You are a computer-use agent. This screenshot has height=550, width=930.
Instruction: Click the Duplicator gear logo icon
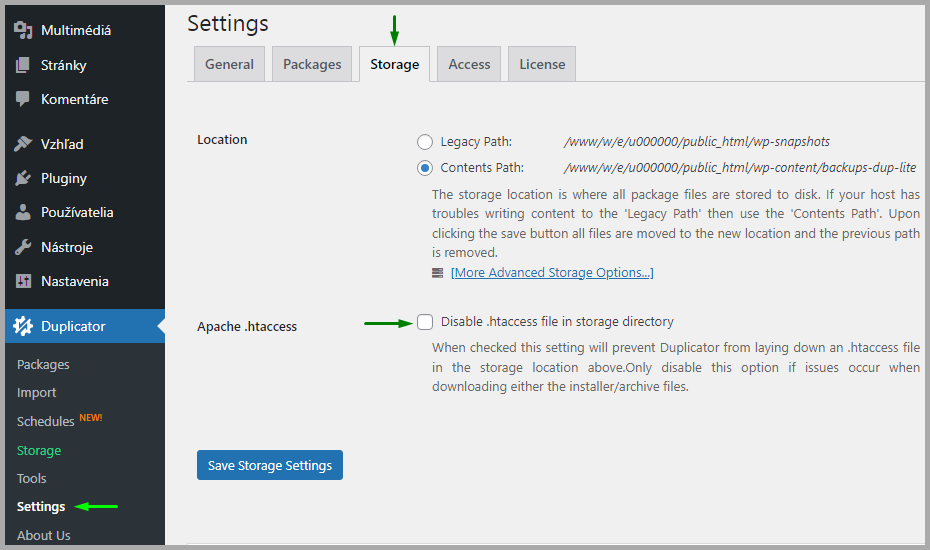click(23, 326)
